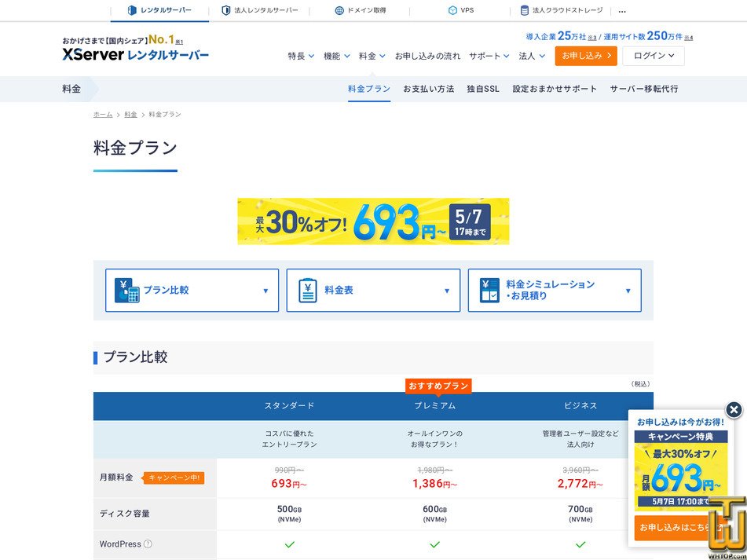This screenshot has height=560, width=747.
Task: Click the 30%オフ 693円 campaign banner
Action: (374, 221)
